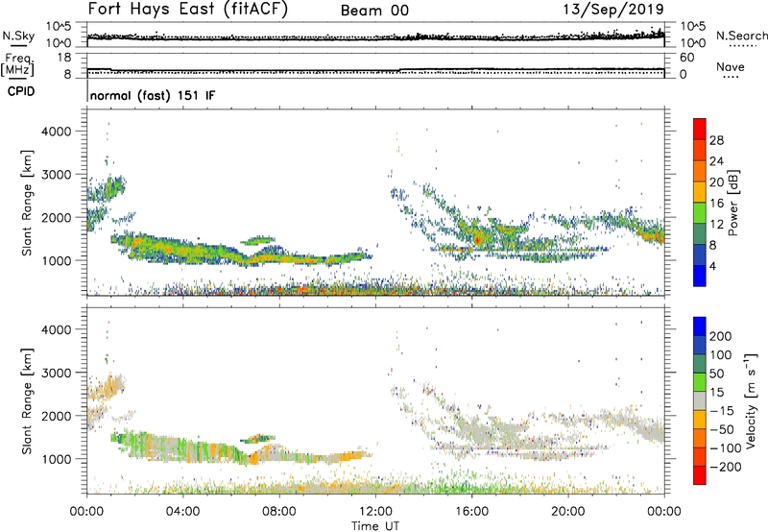Select the '3000' tick of the velocity panel
The image size is (768, 532).
coord(56,373)
